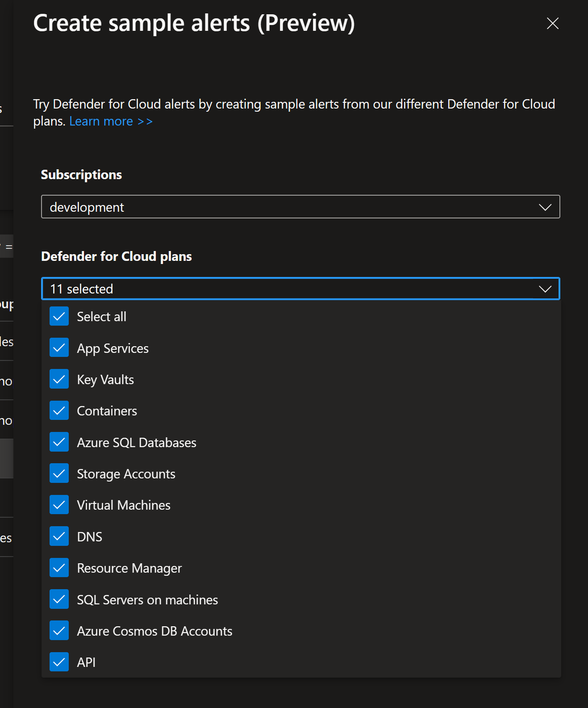Collapse the Defender for Cloud plans dropdown
Viewport: 588px width, 708px height.
click(x=300, y=289)
